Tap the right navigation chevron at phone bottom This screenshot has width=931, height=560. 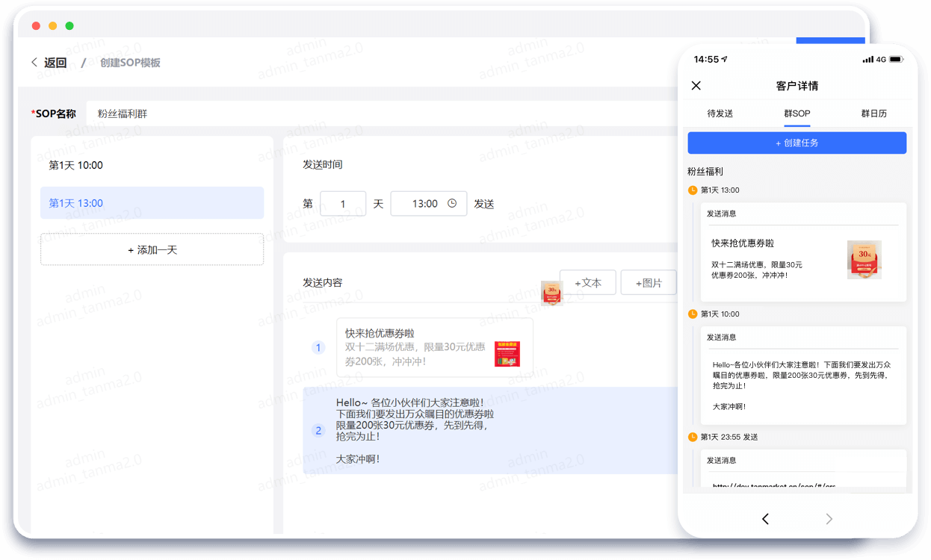pos(829,518)
